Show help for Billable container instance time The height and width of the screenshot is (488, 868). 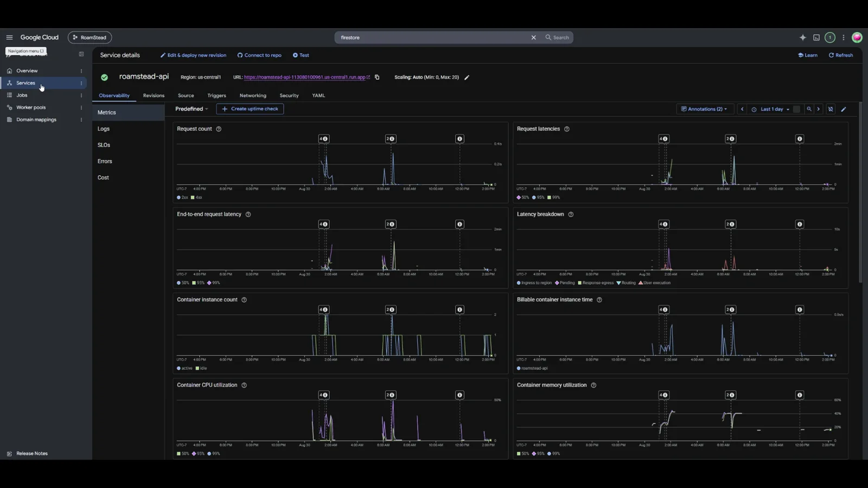(x=599, y=300)
